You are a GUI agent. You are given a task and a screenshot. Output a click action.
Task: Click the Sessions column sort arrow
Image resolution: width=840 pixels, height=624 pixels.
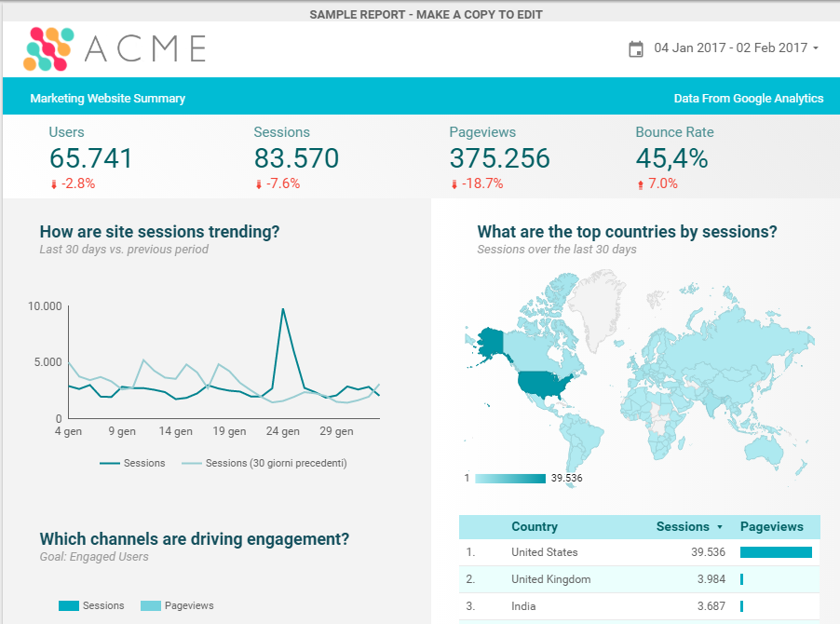coord(720,527)
